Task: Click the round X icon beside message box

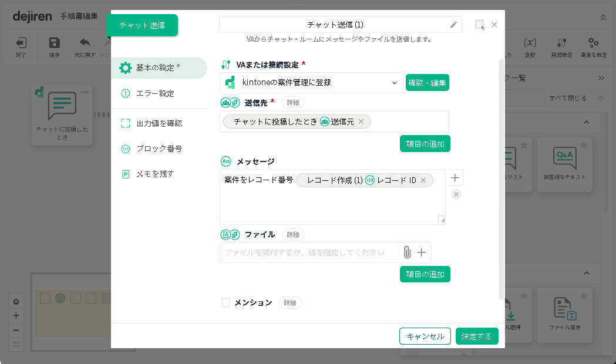Action: tap(456, 194)
